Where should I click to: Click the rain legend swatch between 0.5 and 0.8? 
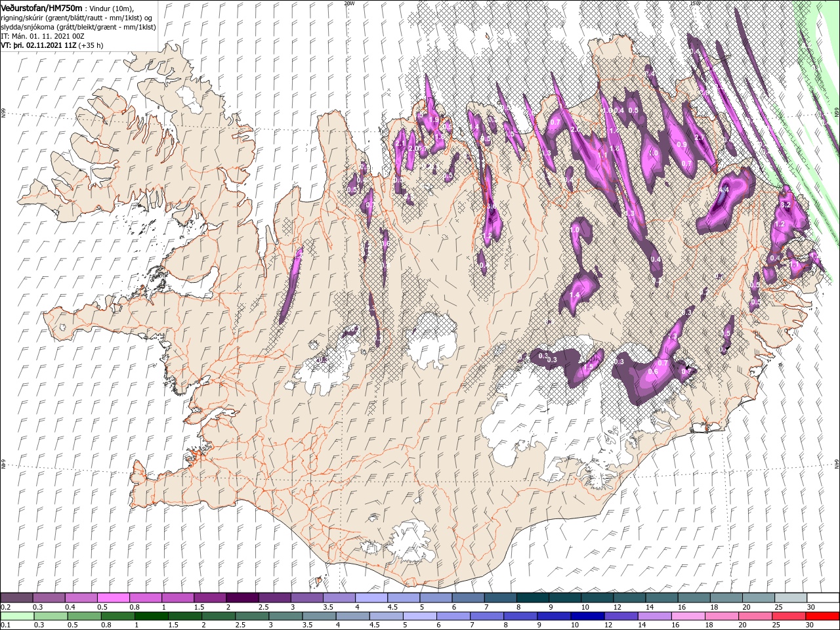point(84,616)
